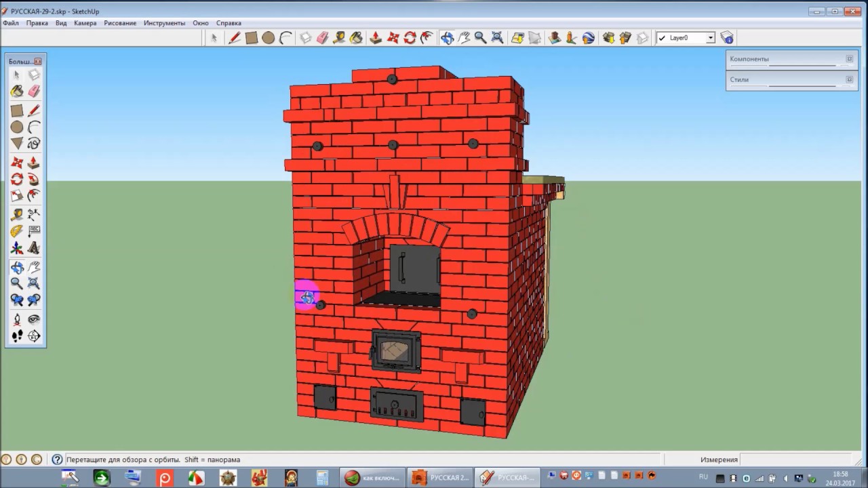
Task: Click the Zoom Extents icon in top toolbar
Action: coord(497,38)
